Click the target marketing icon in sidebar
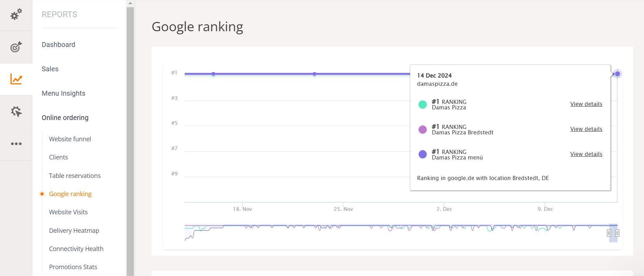The image size is (644, 276). click(16, 47)
